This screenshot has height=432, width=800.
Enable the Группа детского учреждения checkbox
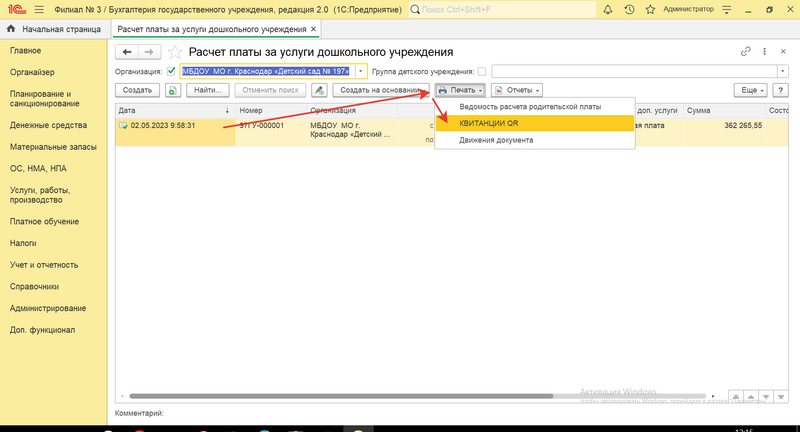tap(482, 71)
